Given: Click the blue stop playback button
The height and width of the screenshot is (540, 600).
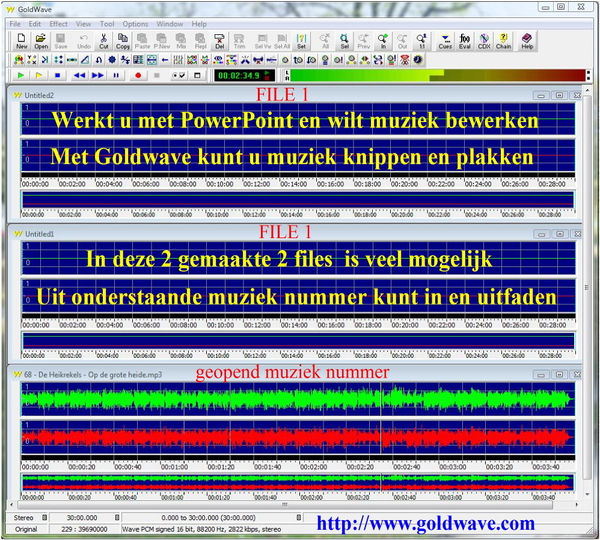Looking at the screenshot, I should coord(57,75).
